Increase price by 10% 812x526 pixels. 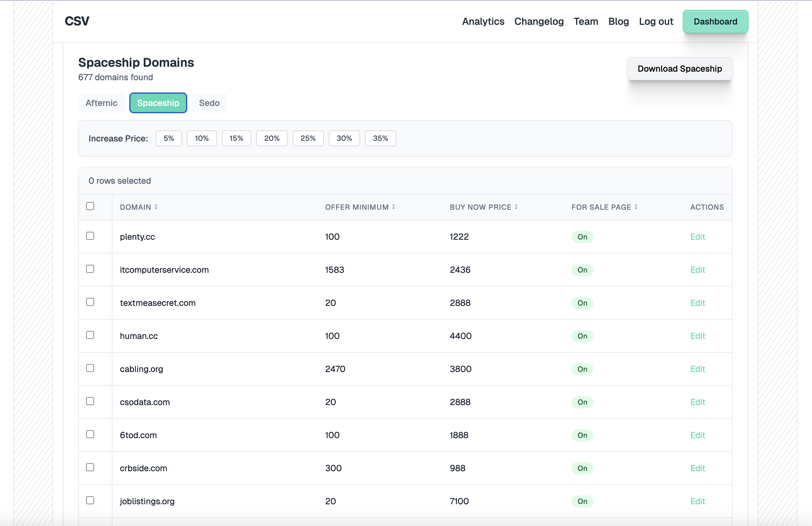pos(202,138)
